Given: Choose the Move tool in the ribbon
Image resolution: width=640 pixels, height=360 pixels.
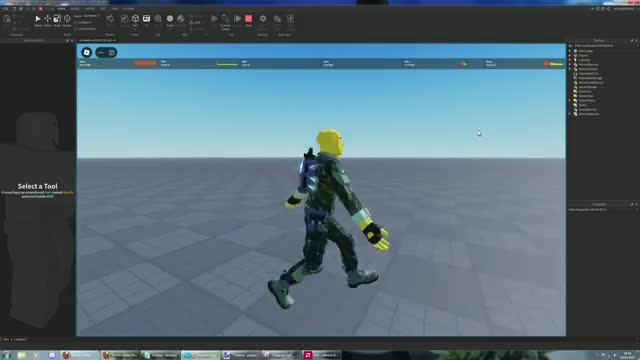Looking at the screenshot, I should click(47, 19).
